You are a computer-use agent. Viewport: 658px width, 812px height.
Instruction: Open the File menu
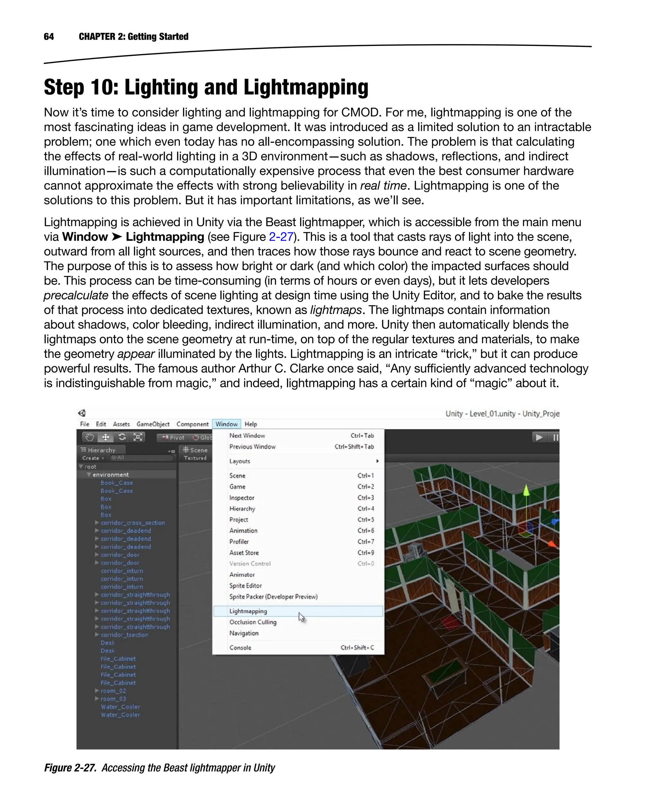[84, 424]
